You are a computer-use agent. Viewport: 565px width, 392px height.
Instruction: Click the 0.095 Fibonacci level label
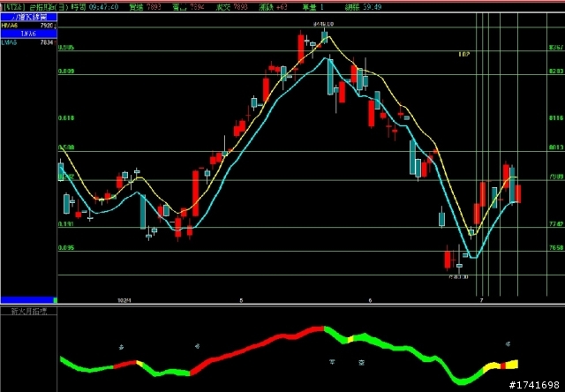click(66, 248)
